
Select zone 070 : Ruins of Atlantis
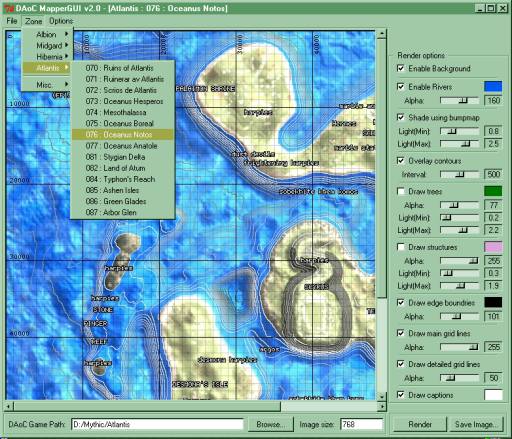[122, 68]
